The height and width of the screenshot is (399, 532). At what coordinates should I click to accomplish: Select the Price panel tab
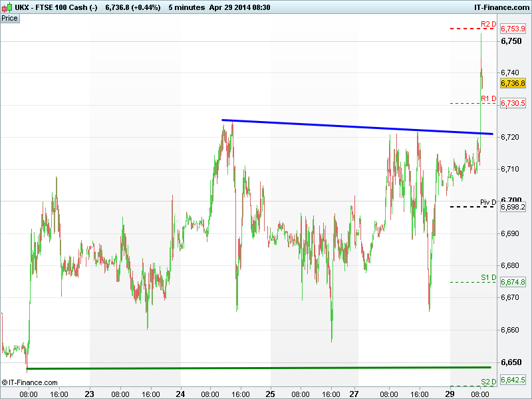(x=10, y=18)
